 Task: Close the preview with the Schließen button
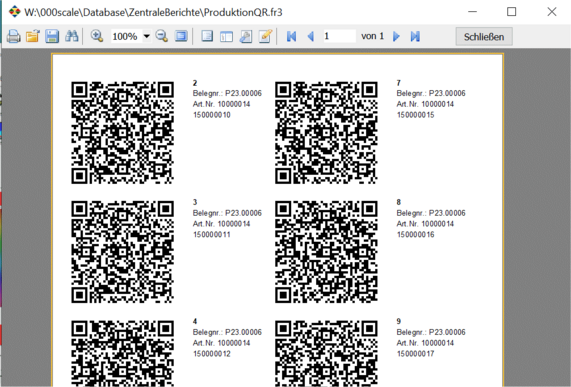(x=484, y=36)
